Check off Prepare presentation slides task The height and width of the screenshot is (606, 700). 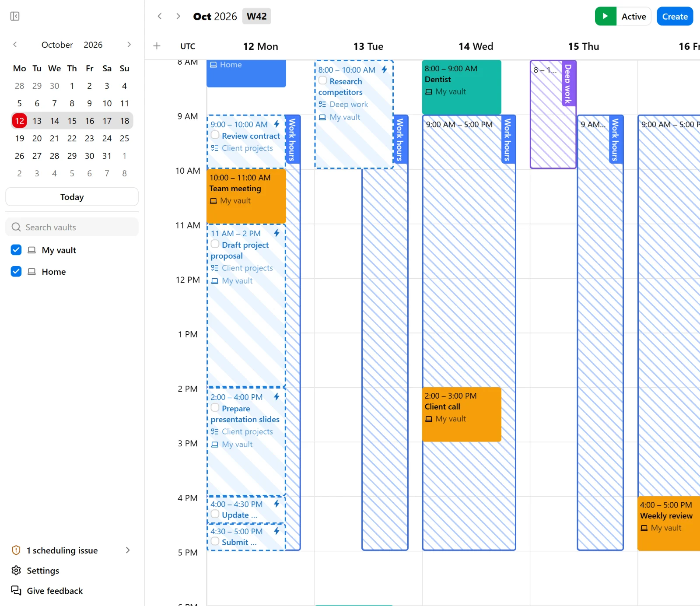pyautogui.click(x=215, y=407)
